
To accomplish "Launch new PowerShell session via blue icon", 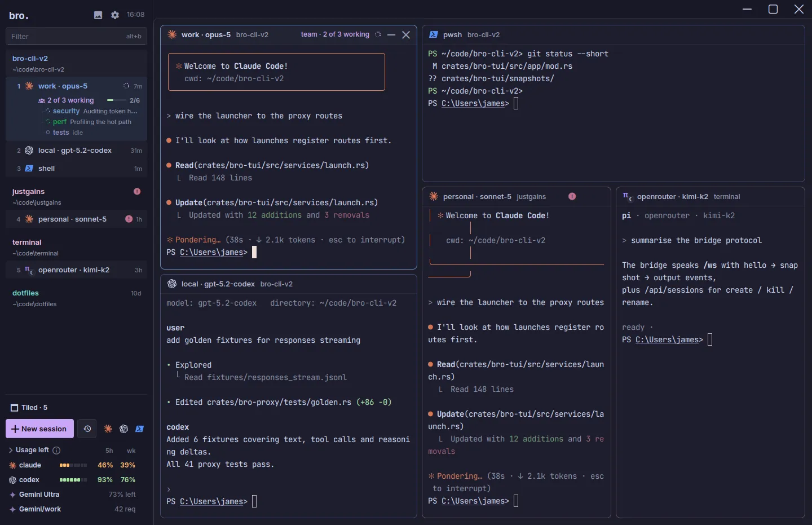I will pyautogui.click(x=140, y=429).
